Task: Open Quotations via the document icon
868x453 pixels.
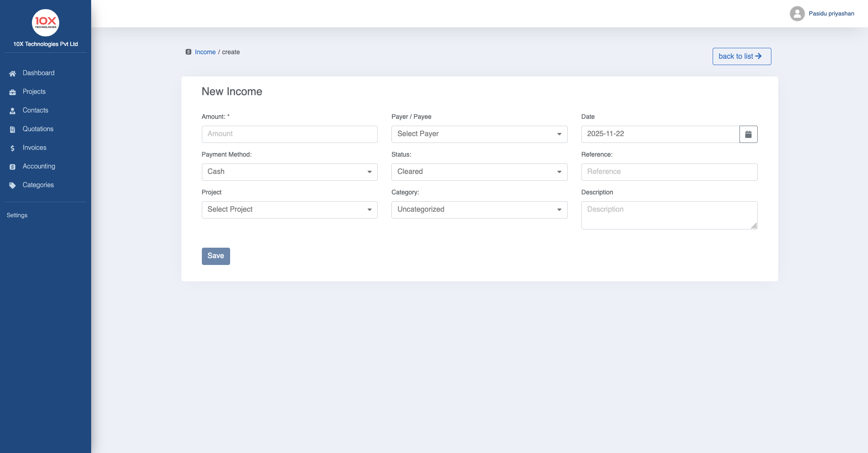Action: pyautogui.click(x=12, y=129)
